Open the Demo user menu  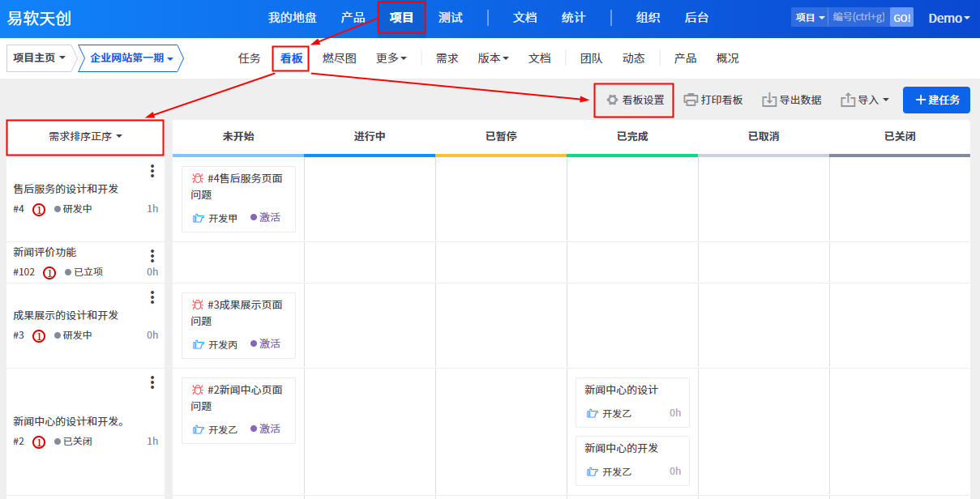948,18
